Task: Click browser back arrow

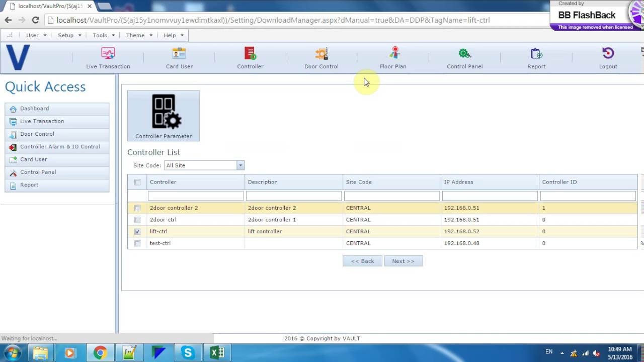Action: tap(8, 20)
